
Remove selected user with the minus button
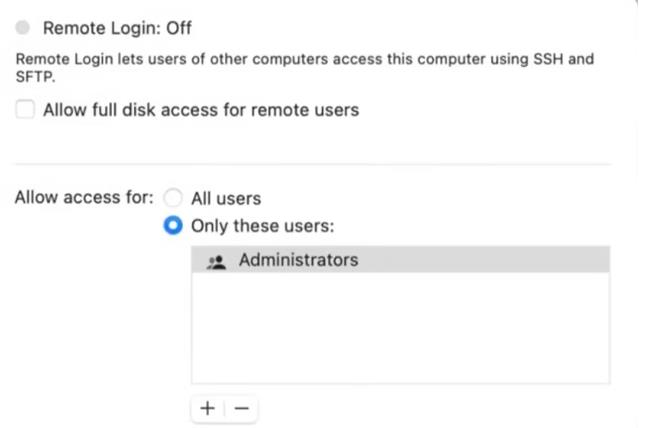click(x=242, y=408)
